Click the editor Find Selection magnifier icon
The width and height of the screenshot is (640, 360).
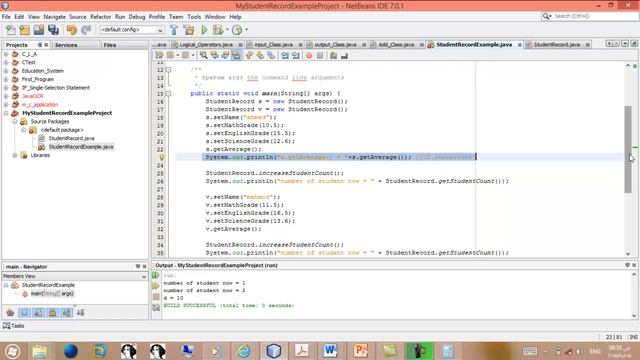click(x=203, y=56)
